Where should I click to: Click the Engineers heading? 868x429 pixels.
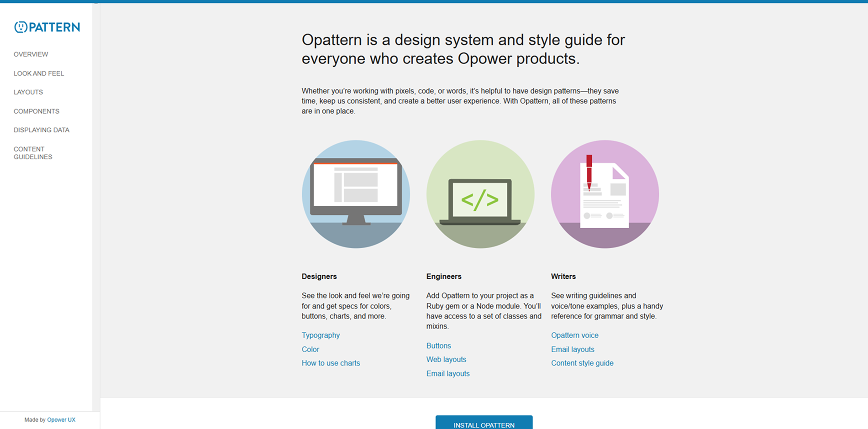coord(444,277)
